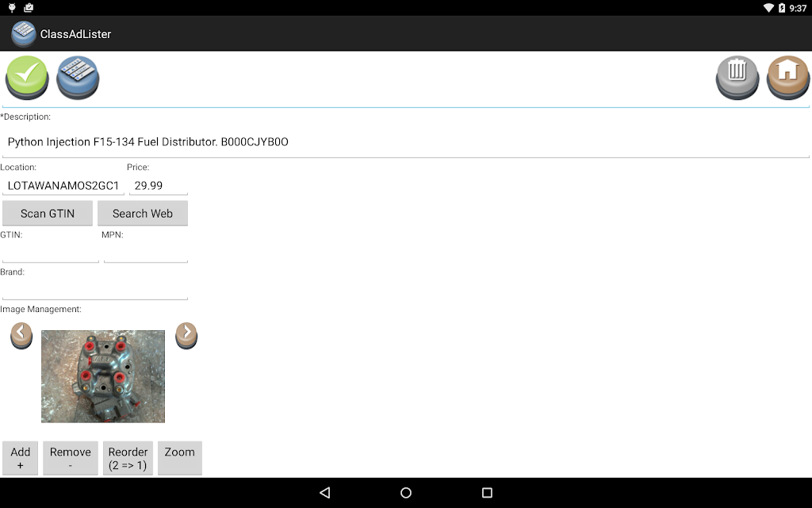Tap the trash can delete icon
812x508 pixels.
click(x=737, y=78)
